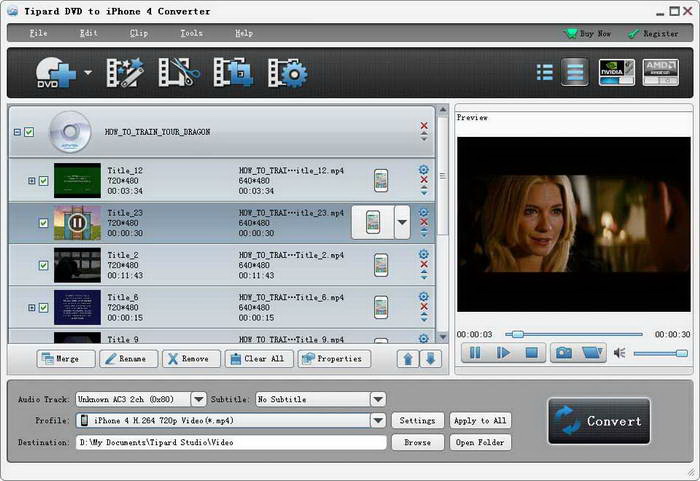Open the Profile dropdown list
The height and width of the screenshot is (481, 700).
point(378,421)
